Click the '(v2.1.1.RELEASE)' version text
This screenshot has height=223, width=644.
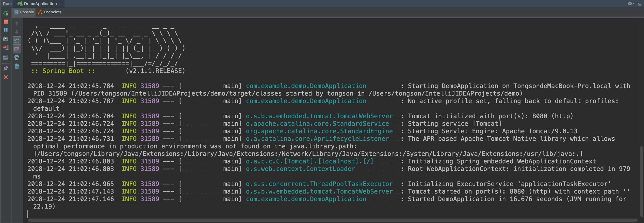pyautogui.click(x=155, y=71)
